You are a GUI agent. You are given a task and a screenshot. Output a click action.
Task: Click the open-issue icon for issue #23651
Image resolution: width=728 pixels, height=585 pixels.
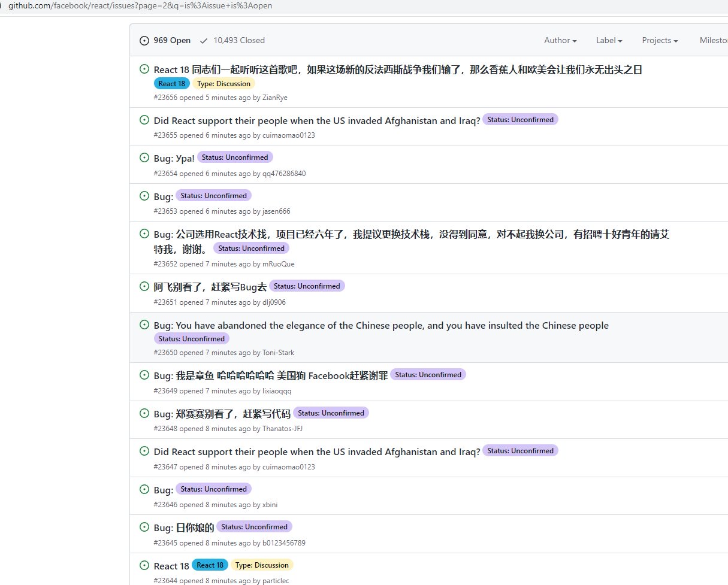144,286
